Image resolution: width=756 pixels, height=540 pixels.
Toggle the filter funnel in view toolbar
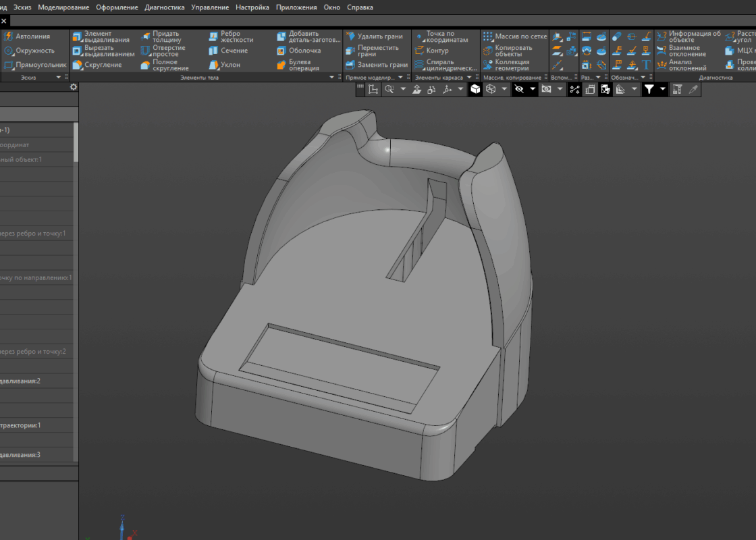[x=649, y=89]
